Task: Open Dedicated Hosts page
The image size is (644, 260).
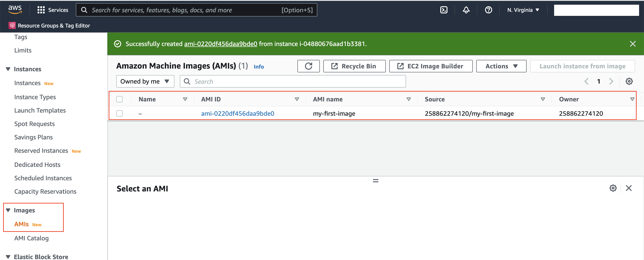Action: 37,165
